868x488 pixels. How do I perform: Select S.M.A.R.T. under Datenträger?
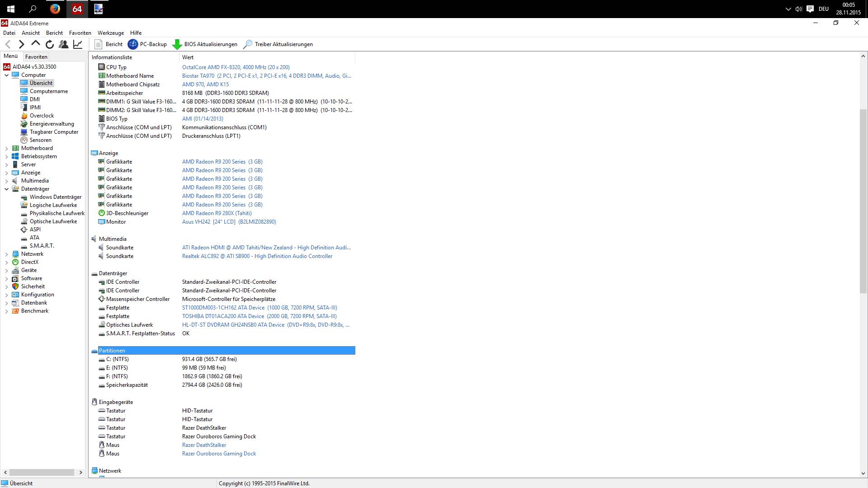[x=42, y=246]
